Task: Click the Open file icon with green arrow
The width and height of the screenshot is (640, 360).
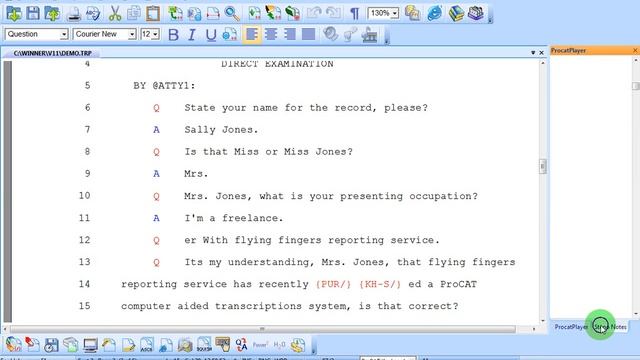Action: coord(14,13)
